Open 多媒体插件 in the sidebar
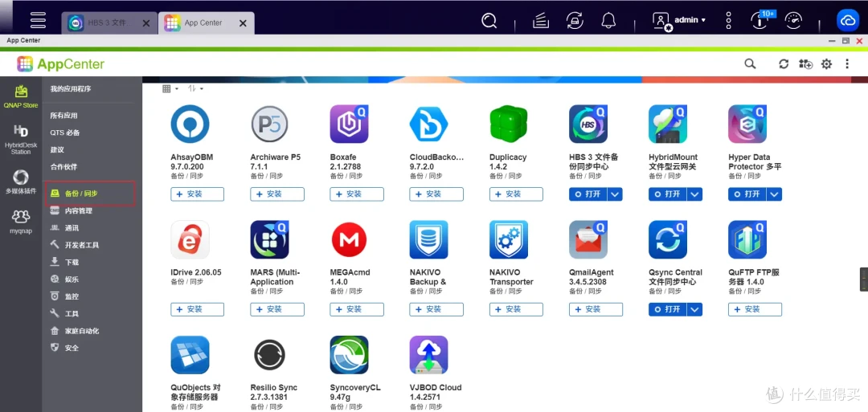The height and width of the screenshot is (412, 868). point(21,182)
